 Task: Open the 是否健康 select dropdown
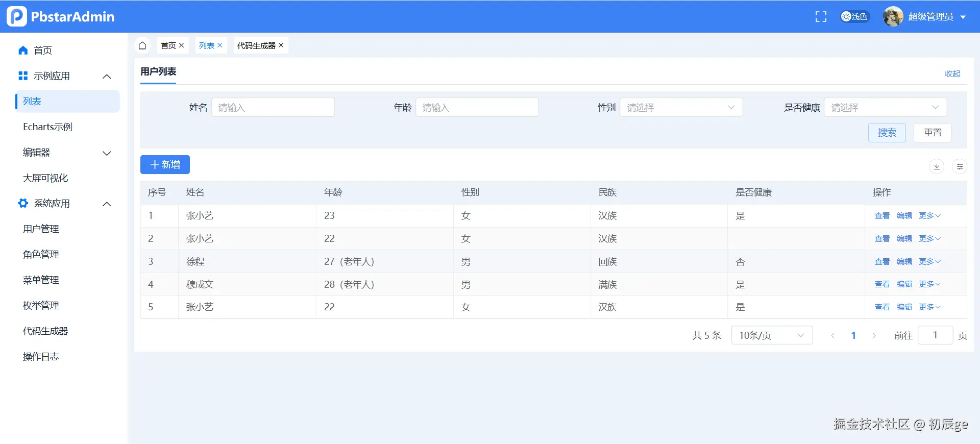pyautogui.click(x=886, y=107)
